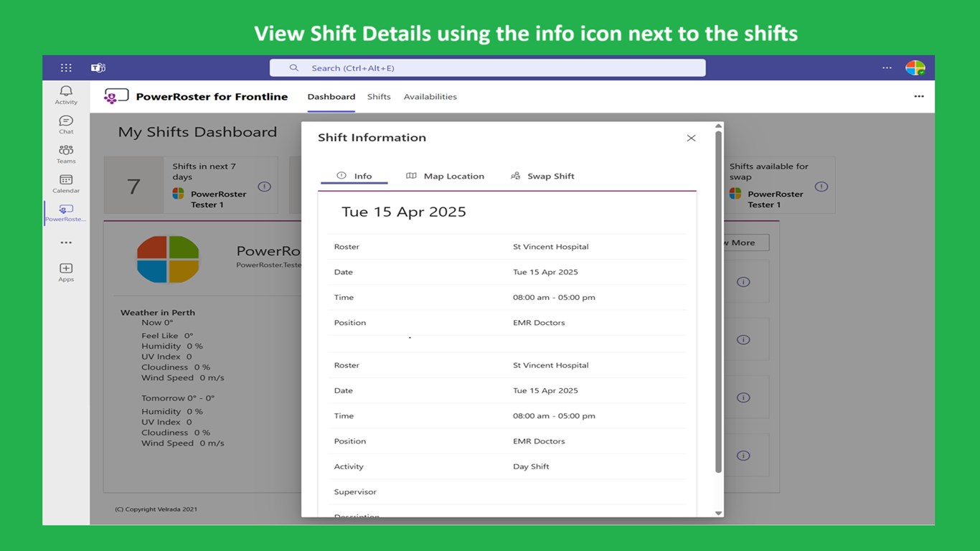This screenshot has height=551, width=980.
Task: Open the user profile avatar
Action: coord(915,68)
